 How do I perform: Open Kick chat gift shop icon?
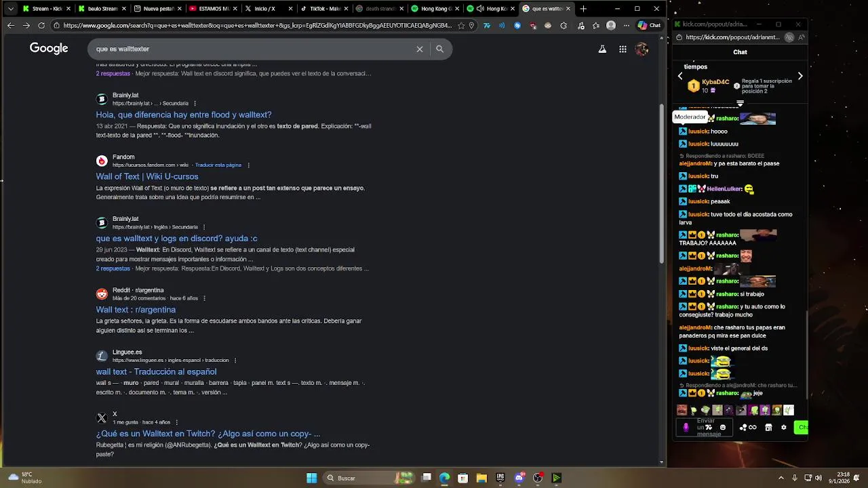point(768,428)
